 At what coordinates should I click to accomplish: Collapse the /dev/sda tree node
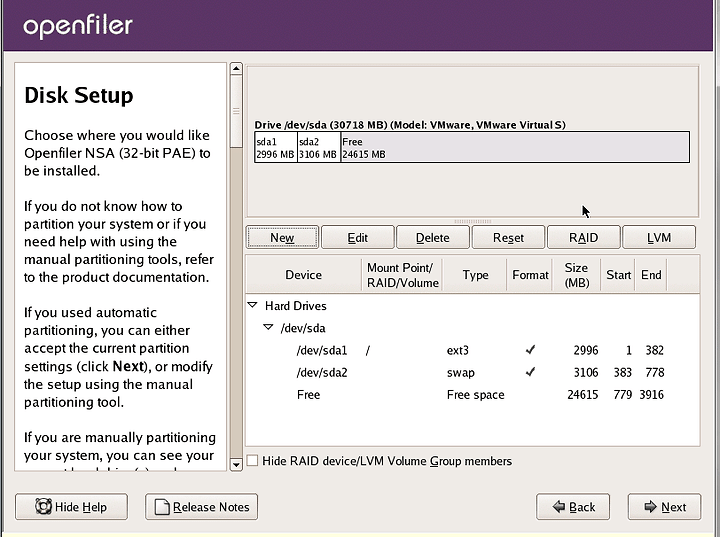268,327
